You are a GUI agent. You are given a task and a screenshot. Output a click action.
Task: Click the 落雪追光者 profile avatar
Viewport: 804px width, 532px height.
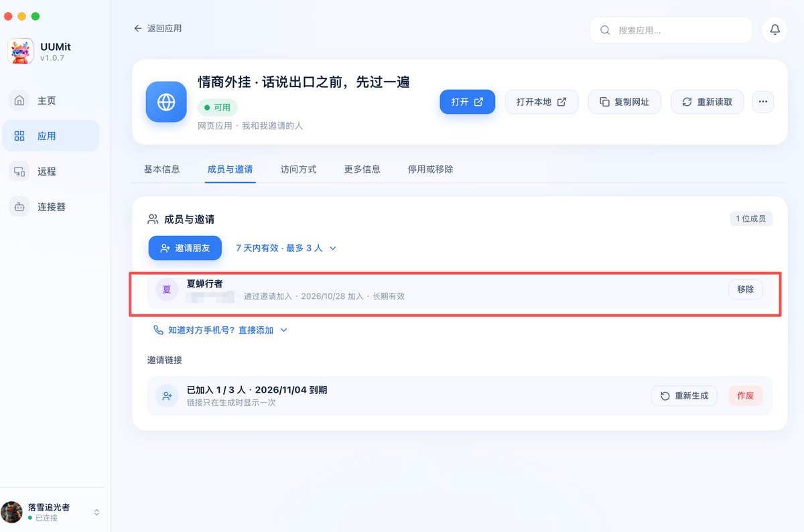(11, 512)
